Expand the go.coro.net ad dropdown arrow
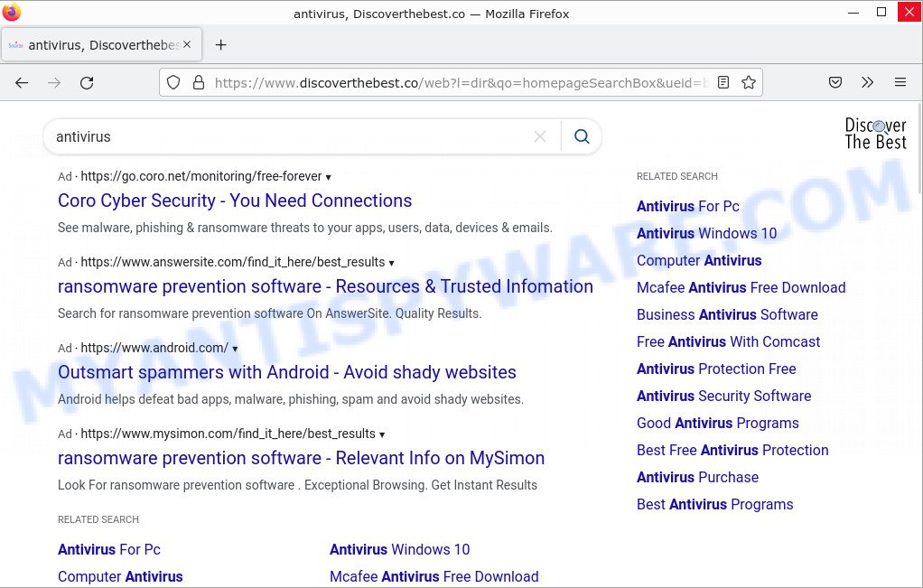The width and height of the screenshot is (923, 588). click(329, 177)
